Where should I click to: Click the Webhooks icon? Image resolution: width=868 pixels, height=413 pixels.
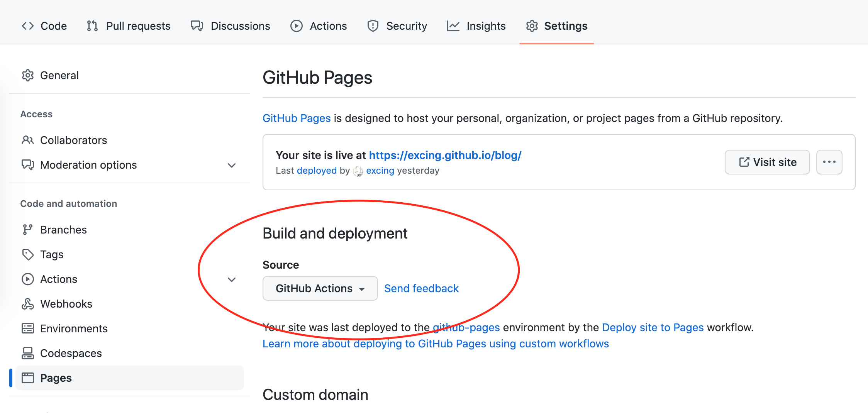(x=28, y=304)
